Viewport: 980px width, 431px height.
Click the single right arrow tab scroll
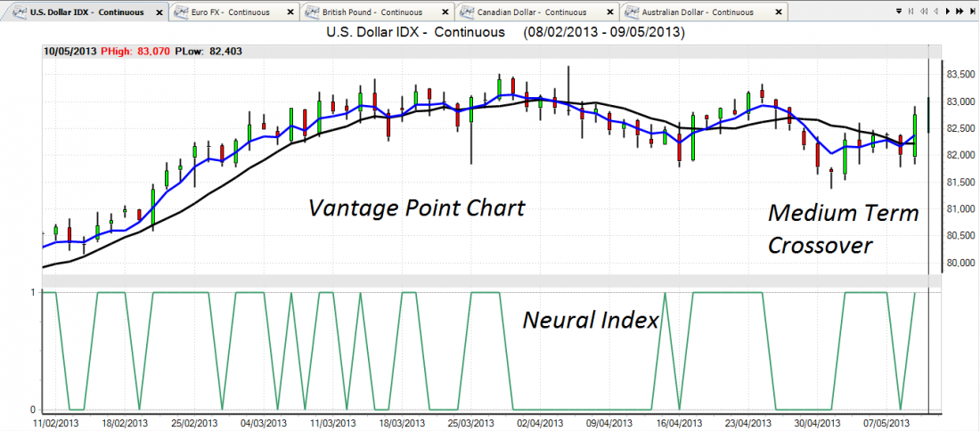946,12
